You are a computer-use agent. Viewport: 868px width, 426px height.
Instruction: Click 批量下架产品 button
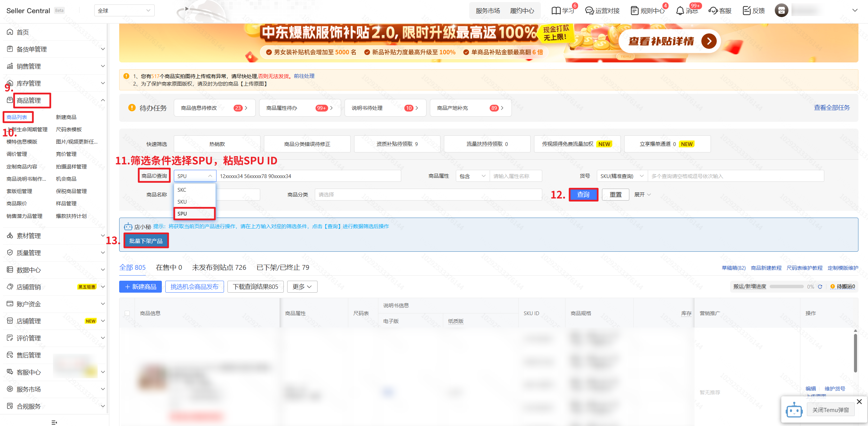coord(146,241)
